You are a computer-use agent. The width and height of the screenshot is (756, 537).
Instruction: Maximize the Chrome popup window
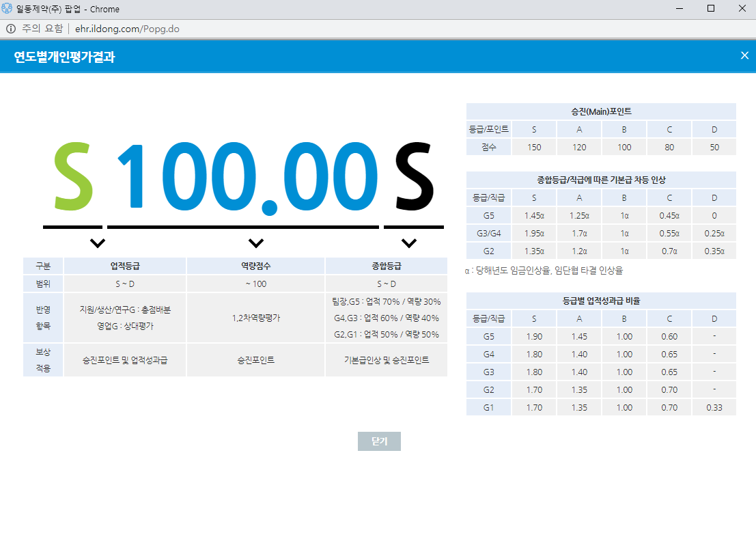click(711, 9)
